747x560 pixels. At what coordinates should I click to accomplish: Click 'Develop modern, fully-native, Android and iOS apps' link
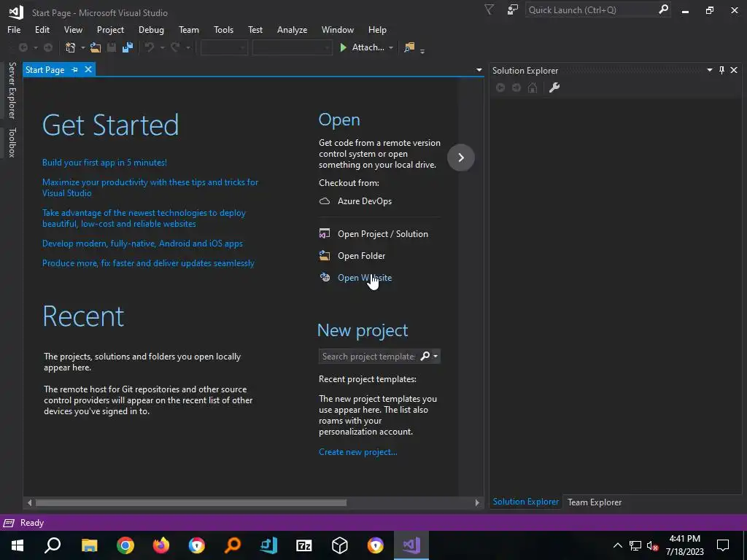(x=142, y=244)
